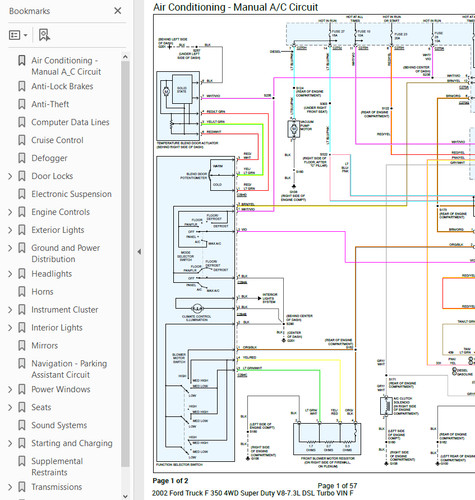Jump to the Cruise Control bookmark
The height and width of the screenshot is (500, 475).
click(57, 140)
